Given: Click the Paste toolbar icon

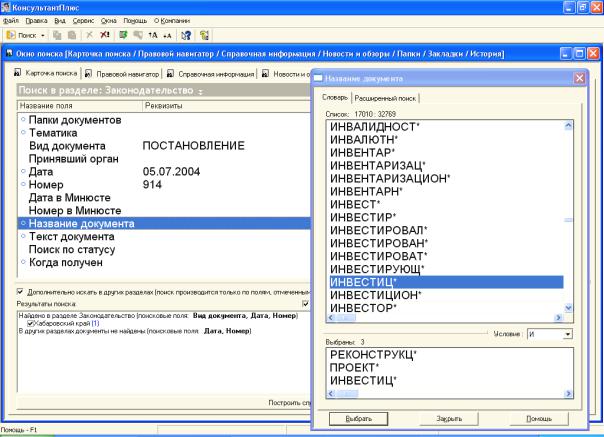Looking at the screenshot, I should [x=72, y=35].
